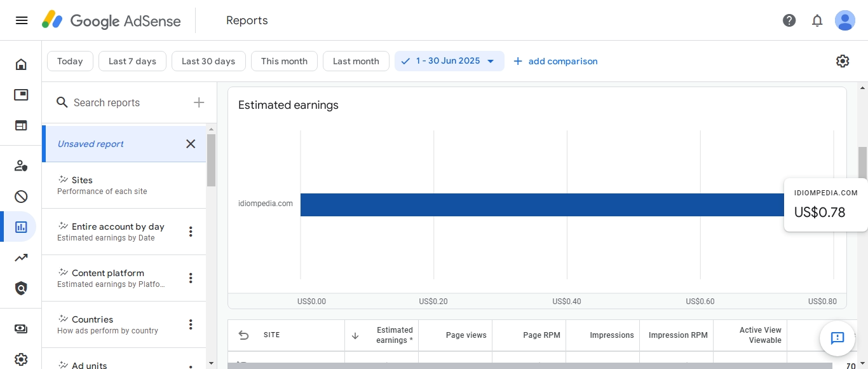
Task: View notifications bell
Action: click(x=817, y=20)
